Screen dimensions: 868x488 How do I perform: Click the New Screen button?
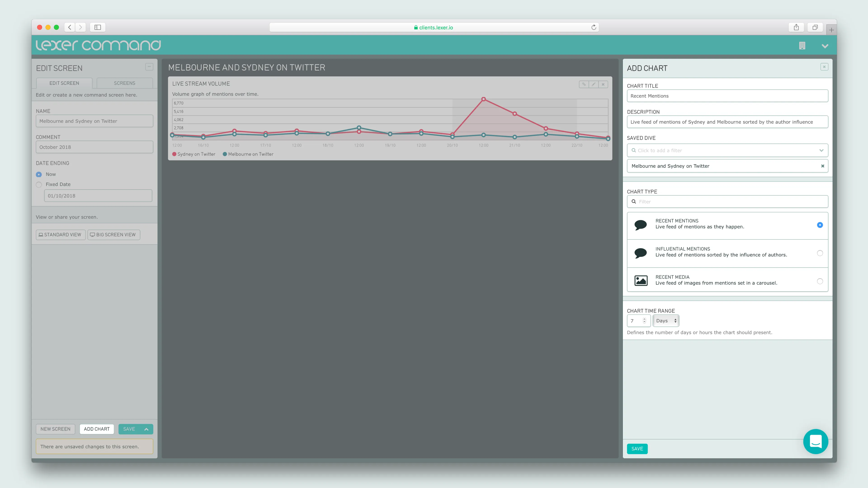pos(55,429)
